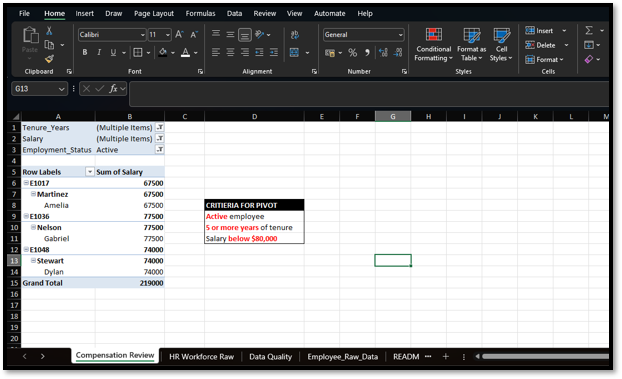Viewport: 622px width, 379px height.
Task: Toggle bold formatting
Action: point(84,52)
